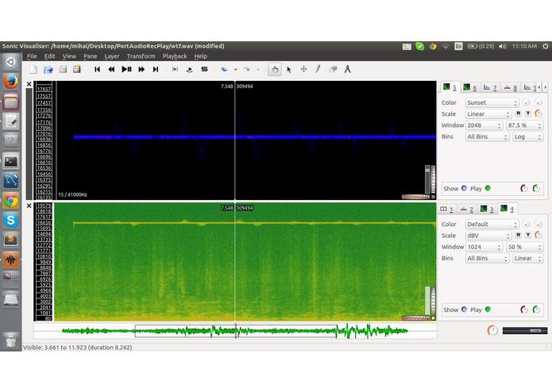Open window overlap dropdown showing 87.5 %
552x392 pixels.
(x=524, y=125)
